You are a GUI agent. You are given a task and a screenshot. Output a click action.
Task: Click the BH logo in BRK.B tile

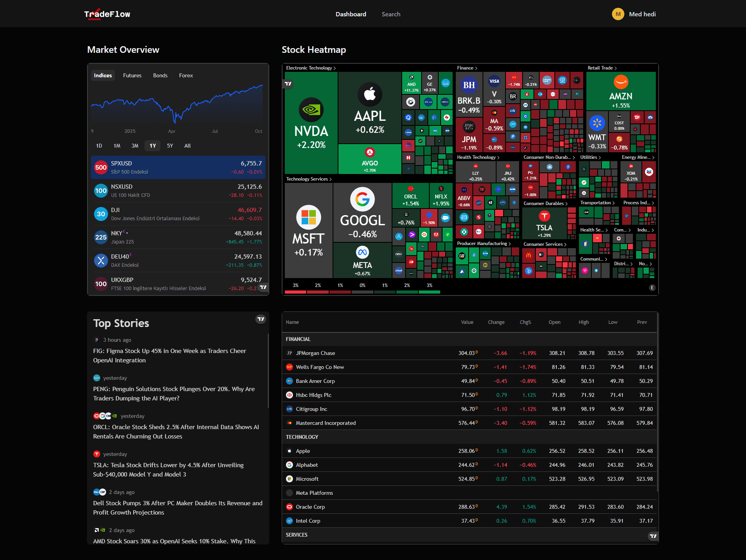click(x=469, y=85)
